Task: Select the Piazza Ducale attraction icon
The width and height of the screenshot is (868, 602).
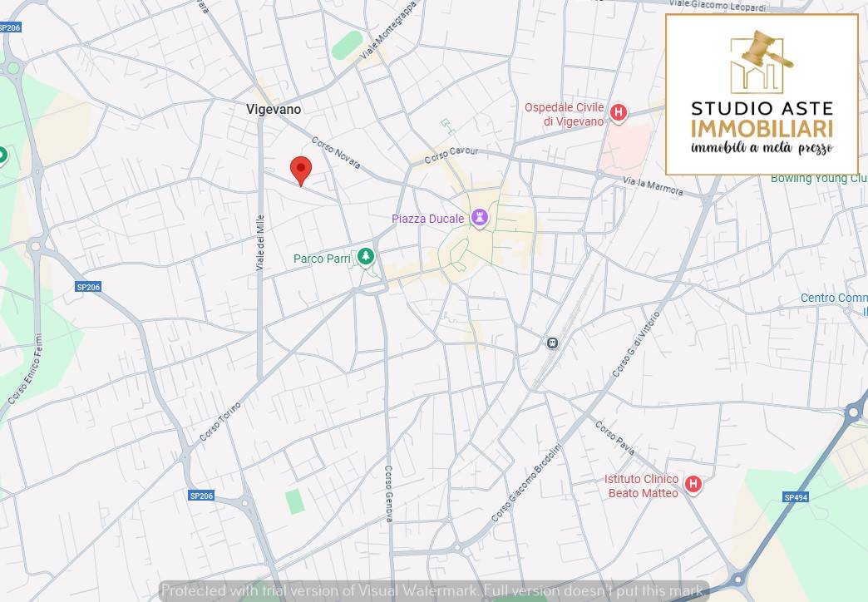Action: 479,216
